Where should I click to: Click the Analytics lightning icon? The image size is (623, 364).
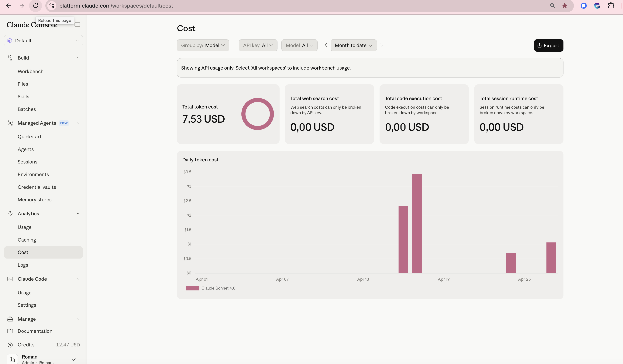pos(10,214)
